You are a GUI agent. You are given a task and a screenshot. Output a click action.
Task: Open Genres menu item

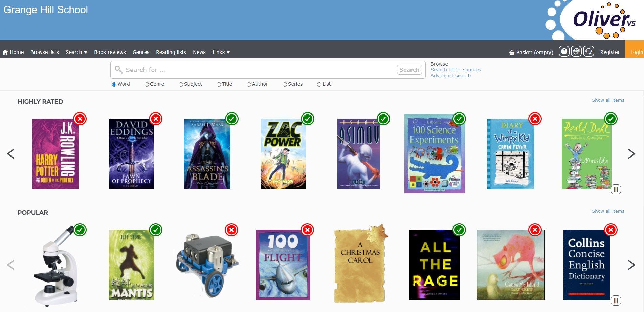(x=141, y=52)
